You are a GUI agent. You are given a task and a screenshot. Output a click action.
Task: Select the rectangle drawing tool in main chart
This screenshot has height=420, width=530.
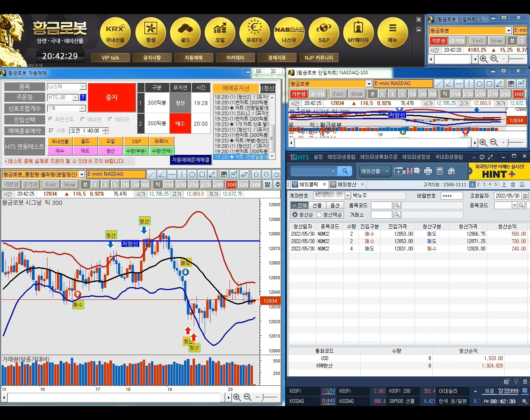pyautogui.click(x=202, y=174)
